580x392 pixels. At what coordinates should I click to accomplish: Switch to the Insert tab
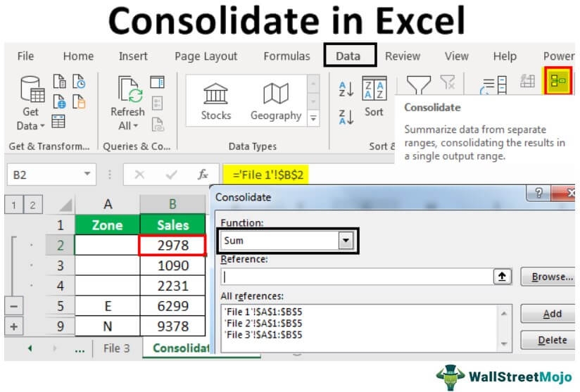click(x=133, y=56)
